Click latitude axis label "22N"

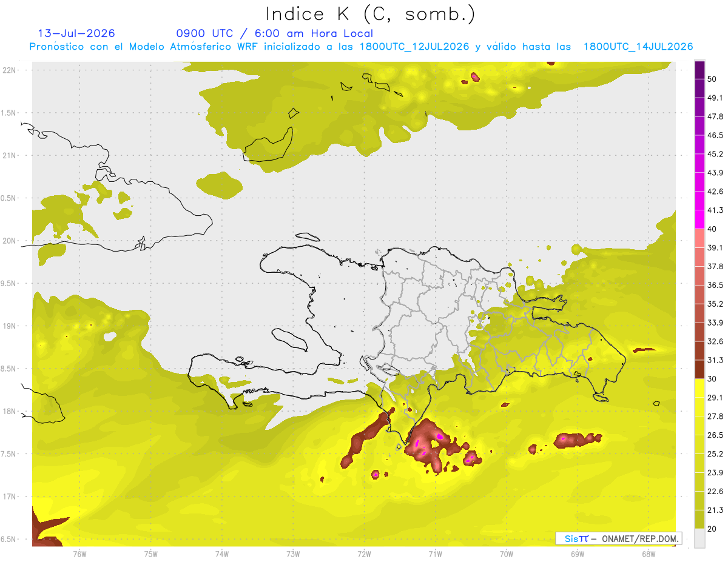pyautogui.click(x=10, y=70)
